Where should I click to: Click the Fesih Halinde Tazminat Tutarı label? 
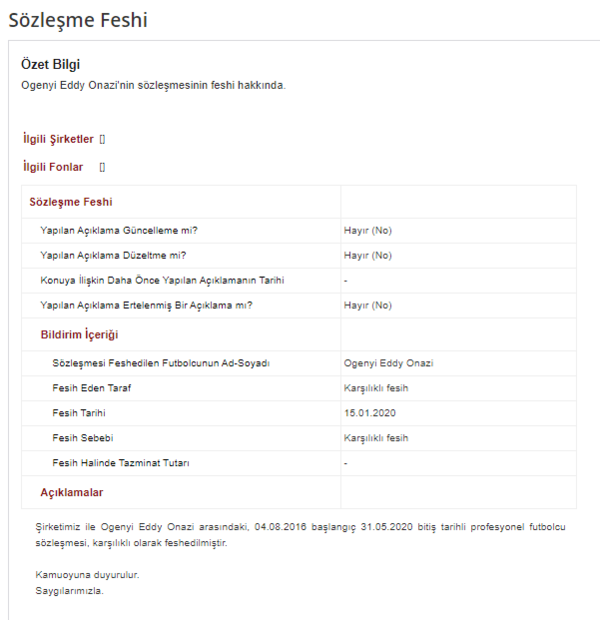pyautogui.click(x=121, y=463)
